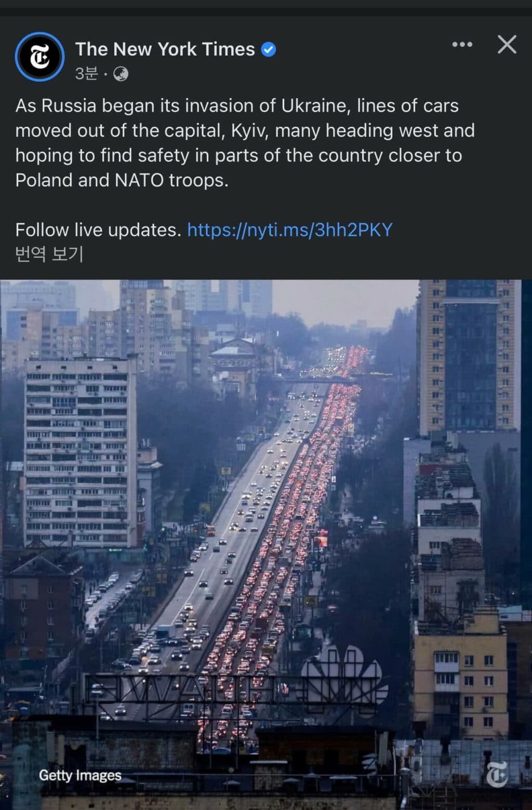
Task: Open the three-dot more options menu
Action: coord(462,45)
